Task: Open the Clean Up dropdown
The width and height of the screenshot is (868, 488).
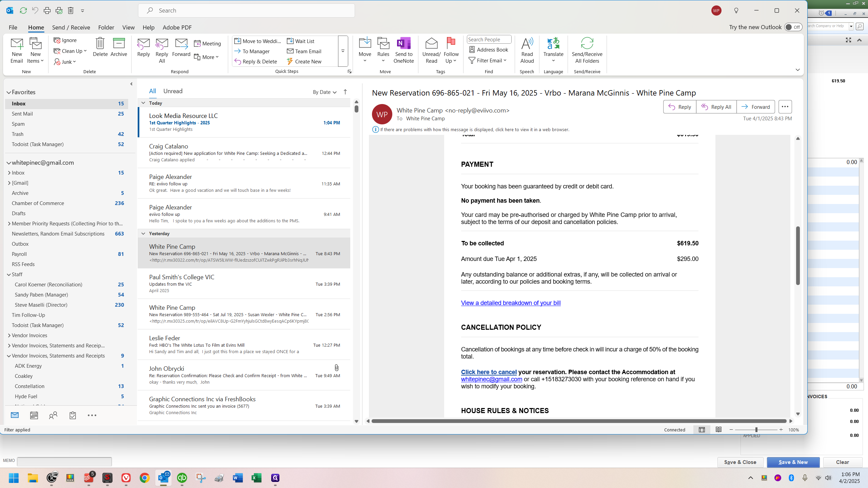Action: pyautogui.click(x=70, y=51)
